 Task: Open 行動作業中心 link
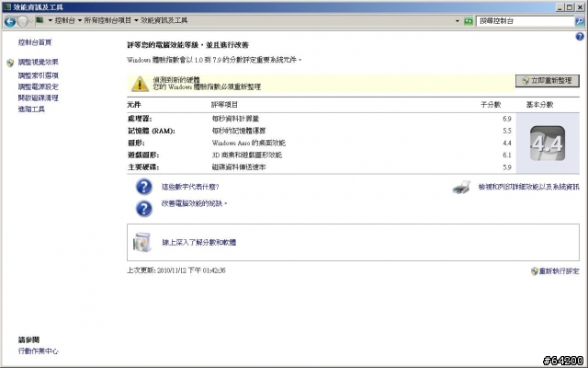39,351
